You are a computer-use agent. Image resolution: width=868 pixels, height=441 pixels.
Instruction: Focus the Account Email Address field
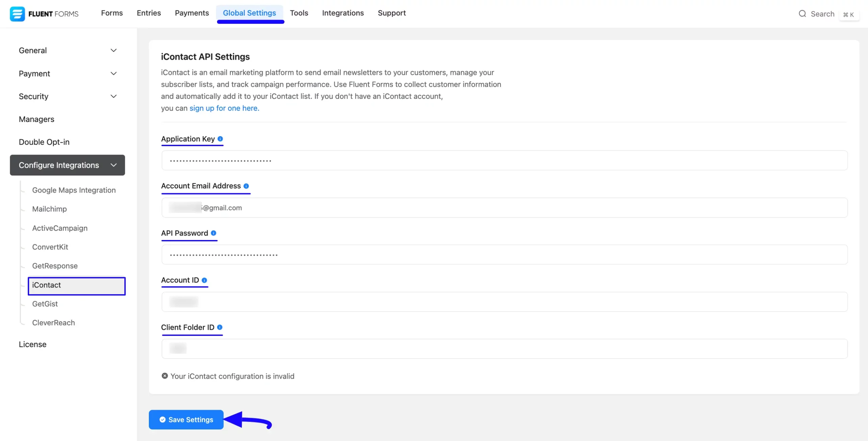(x=505, y=207)
